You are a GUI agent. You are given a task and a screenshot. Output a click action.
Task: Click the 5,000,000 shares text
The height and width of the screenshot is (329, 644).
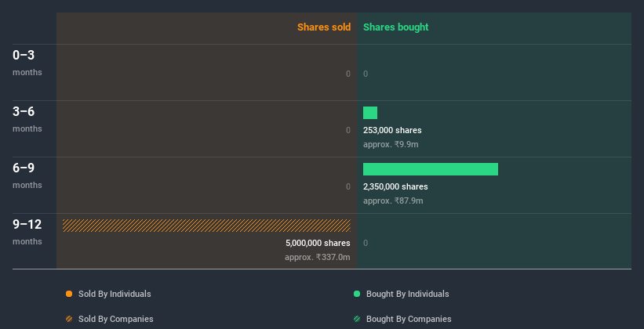[318, 243]
